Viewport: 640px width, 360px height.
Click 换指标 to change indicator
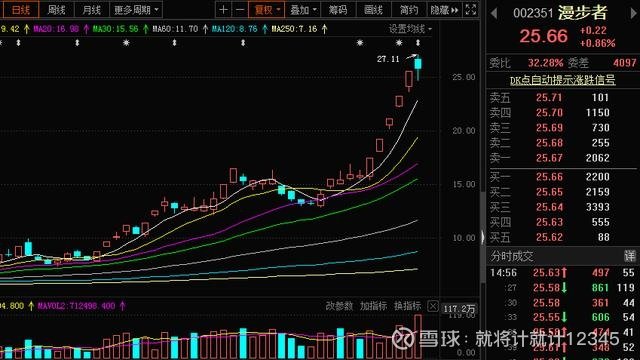click(x=407, y=306)
